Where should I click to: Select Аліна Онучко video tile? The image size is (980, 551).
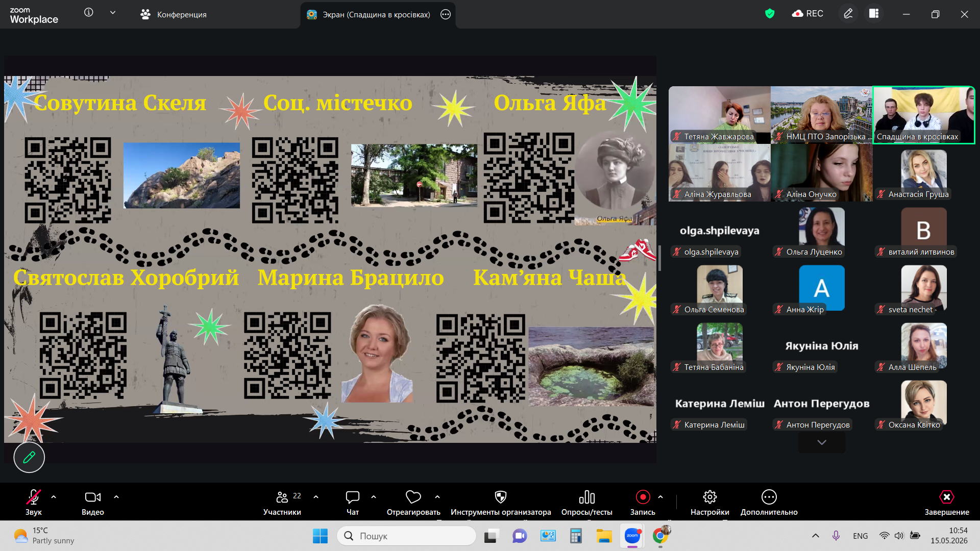(821, 172)
